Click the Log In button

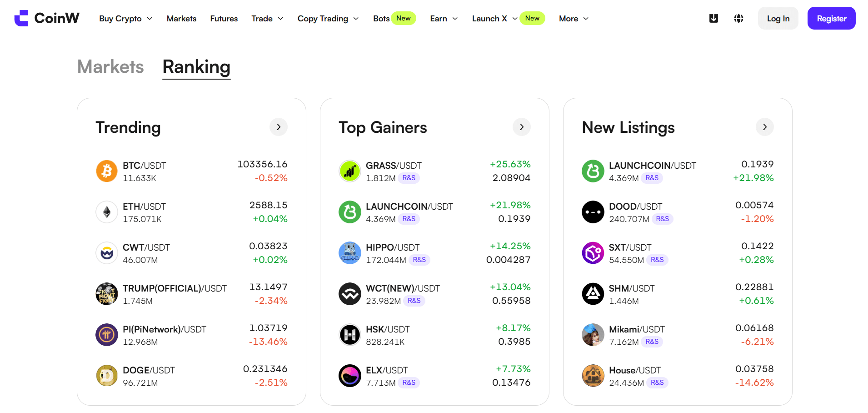(778, 18)
